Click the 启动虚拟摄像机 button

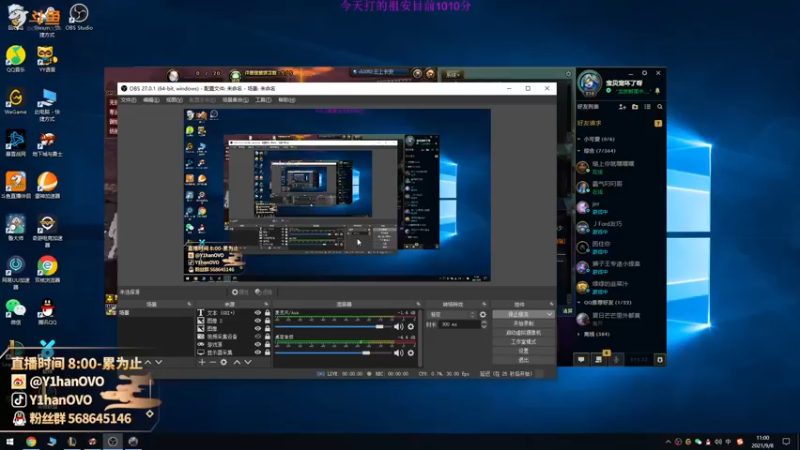click(523, 333)
